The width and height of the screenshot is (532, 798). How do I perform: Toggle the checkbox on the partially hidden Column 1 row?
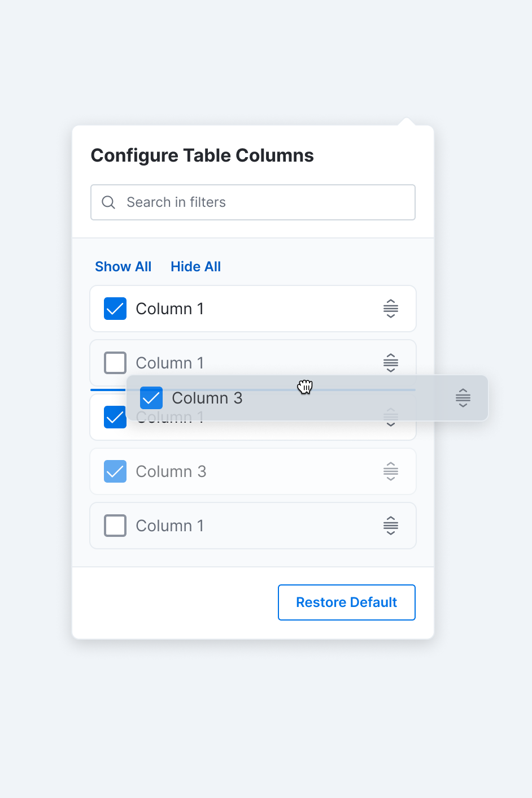pyautogui.click(x=115, y=417)
